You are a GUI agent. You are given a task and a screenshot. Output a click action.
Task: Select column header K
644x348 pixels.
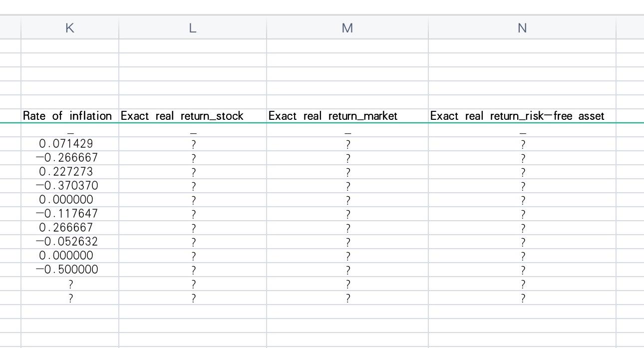pos(69,28)
